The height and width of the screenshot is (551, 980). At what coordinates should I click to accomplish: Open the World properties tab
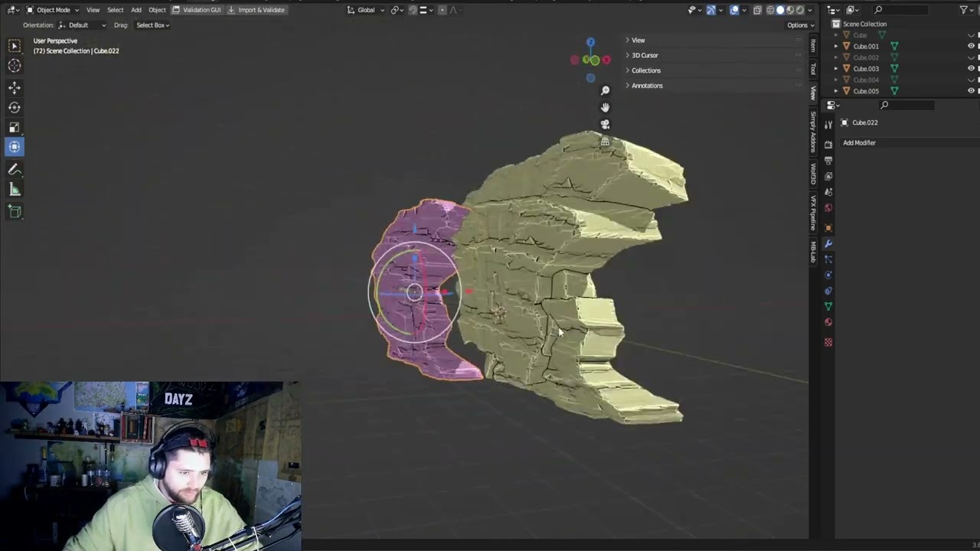828,208
